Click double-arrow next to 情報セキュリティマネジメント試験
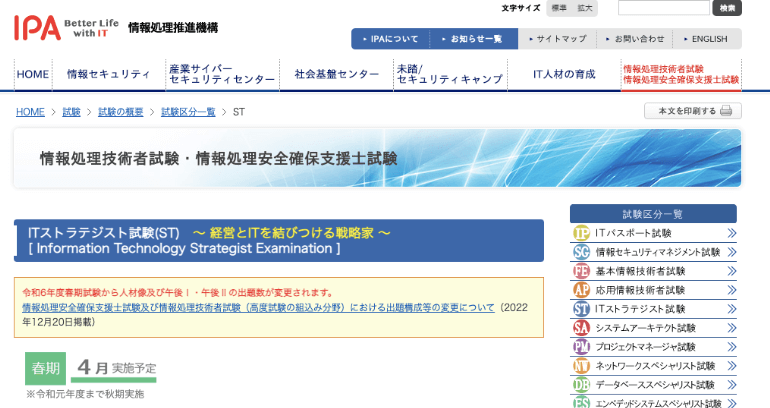 point(732,252)
